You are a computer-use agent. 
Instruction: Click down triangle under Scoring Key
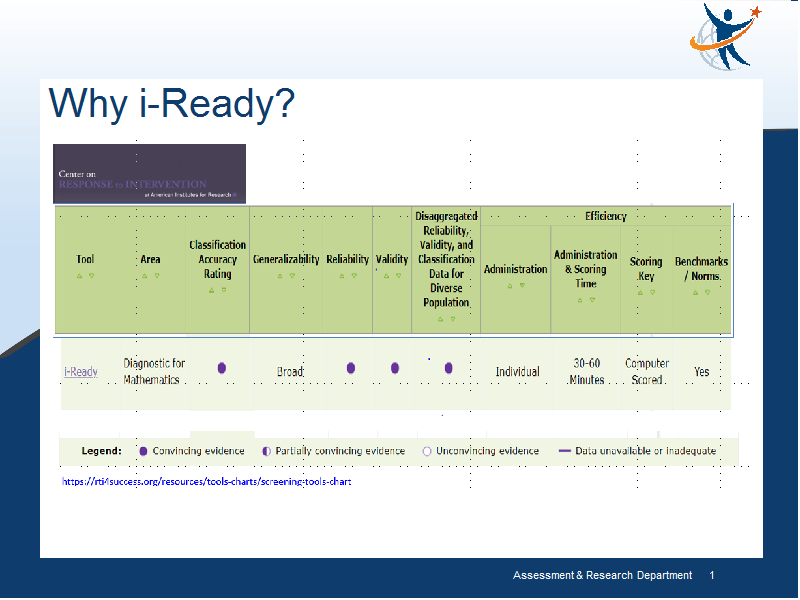click(x=653, y=293)
